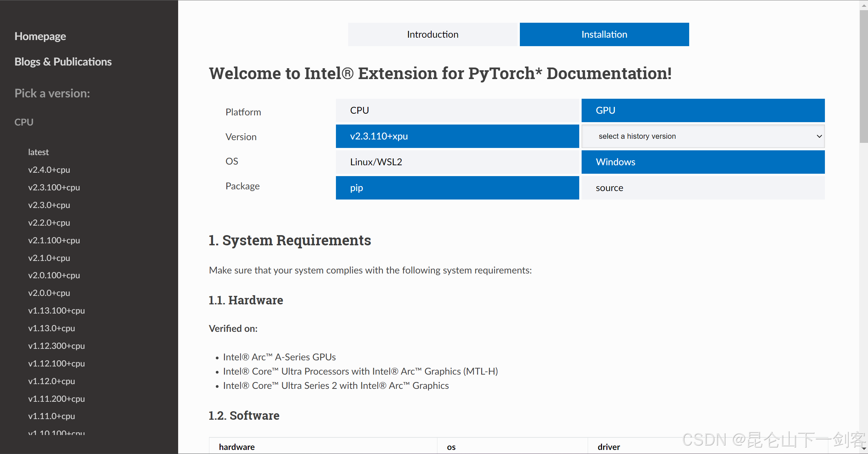
Task: Select Linux/WSL2 as the OS
Action: [x=457, y=162]
